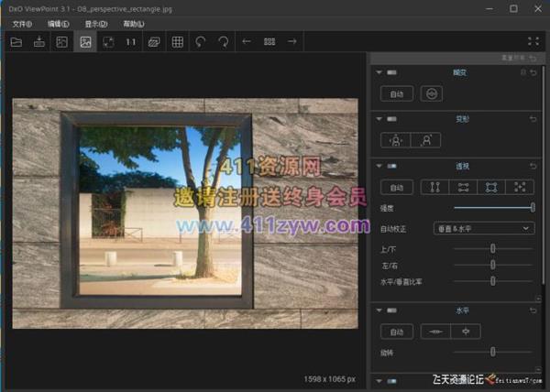The width and height of the screenshot is (550, 392).
Task: Click 自动 button in 水平 panel
Action: (397, 332)
